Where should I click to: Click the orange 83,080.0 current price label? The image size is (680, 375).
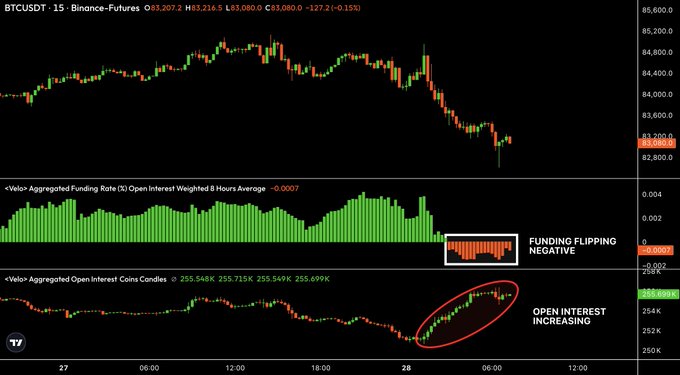point(657,143)
